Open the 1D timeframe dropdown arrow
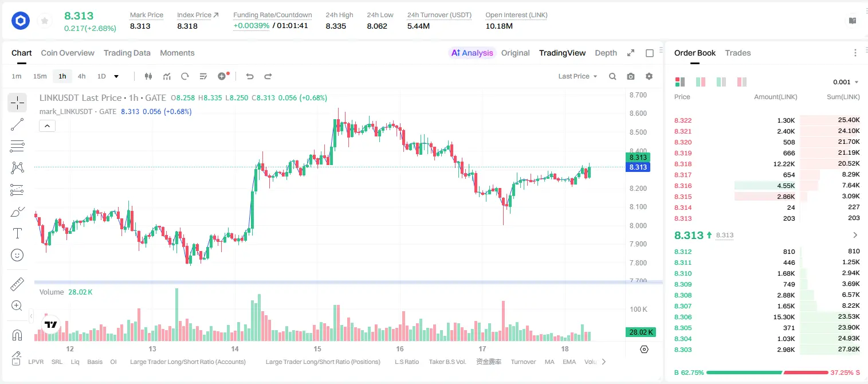This screenshot has height=384, width=868. [116, 76]
